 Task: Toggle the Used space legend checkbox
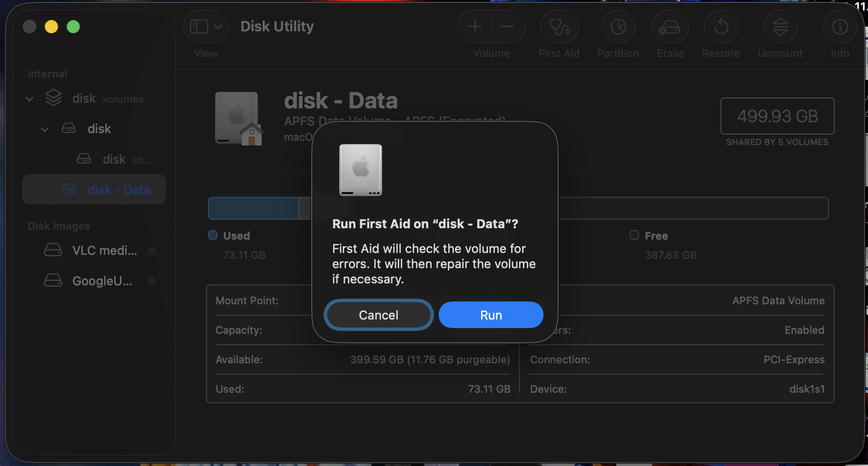pos(212,235)
